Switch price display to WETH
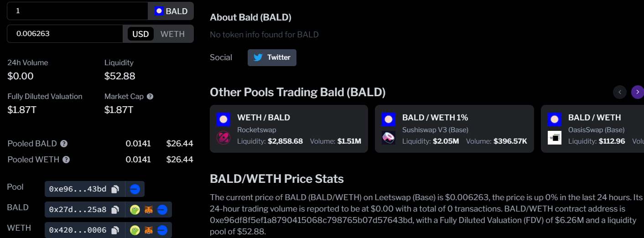The height and width of the screenshot is (238, 644). (172, 34)
